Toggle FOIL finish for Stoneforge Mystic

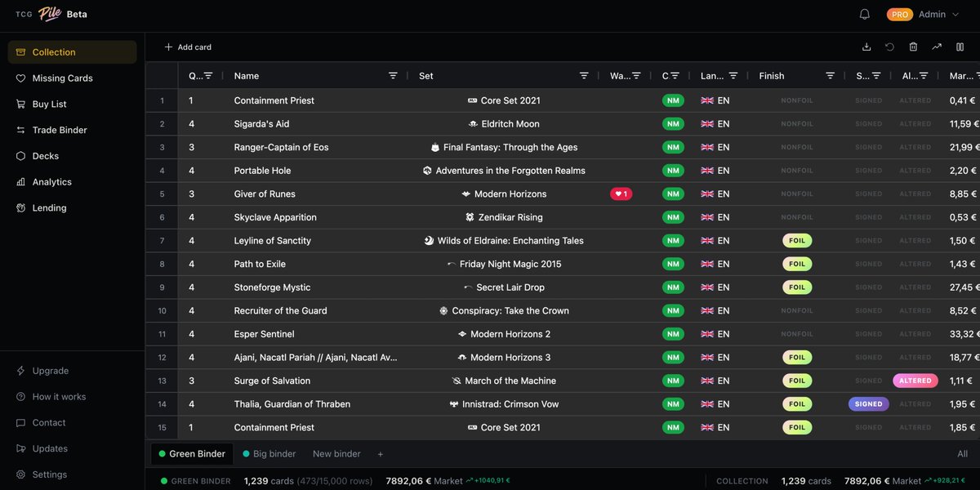pyautogui.click(x=797, y=287)
